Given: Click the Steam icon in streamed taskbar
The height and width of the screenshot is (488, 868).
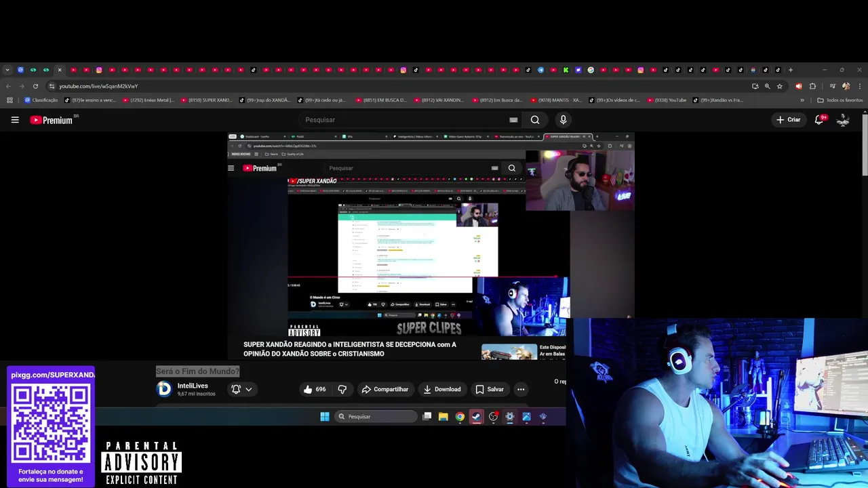Looking at the screenshot, I should [x=477, y=417].
